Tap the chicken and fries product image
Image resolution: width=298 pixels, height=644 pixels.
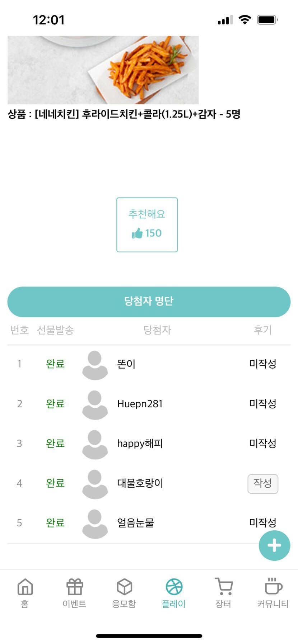pos(103,70)
